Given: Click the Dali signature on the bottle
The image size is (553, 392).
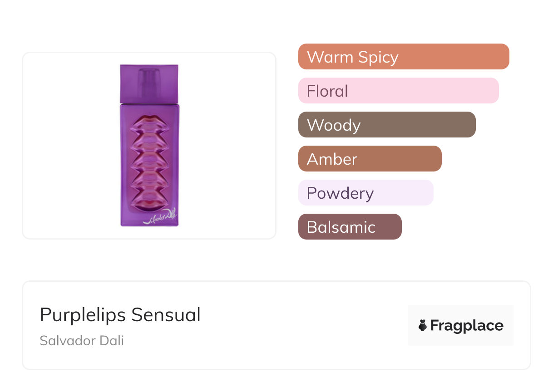Looking at the screenshot, I should point(161,216).
